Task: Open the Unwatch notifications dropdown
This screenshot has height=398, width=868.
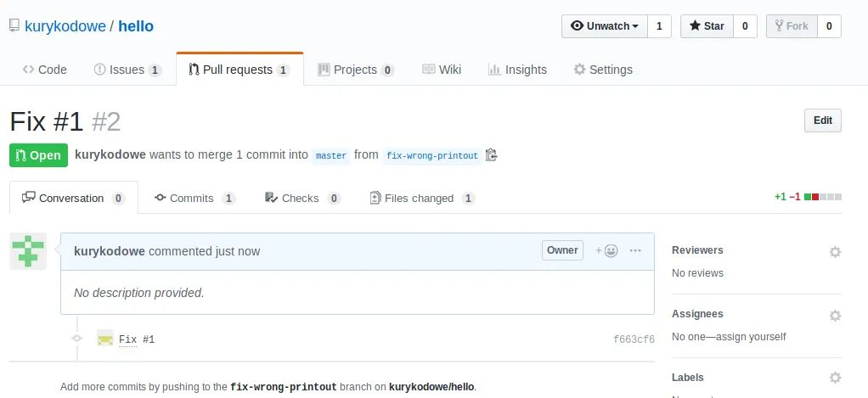Action: pos(605,26)
